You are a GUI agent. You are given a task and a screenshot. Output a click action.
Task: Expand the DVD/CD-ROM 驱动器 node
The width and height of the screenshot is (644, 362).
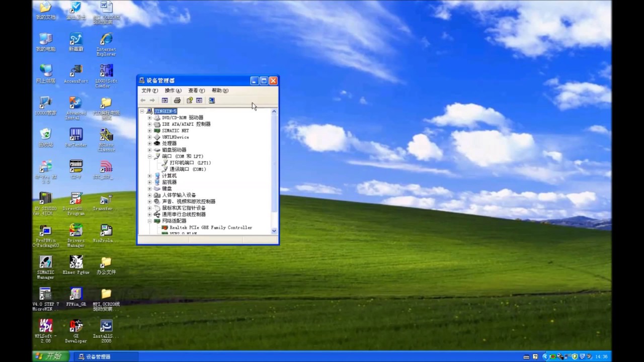coord(149,118)
